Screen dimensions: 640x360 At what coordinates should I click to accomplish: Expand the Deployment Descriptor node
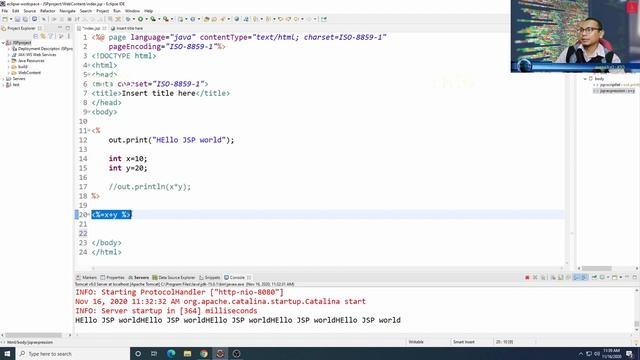(x=9, y=49)
